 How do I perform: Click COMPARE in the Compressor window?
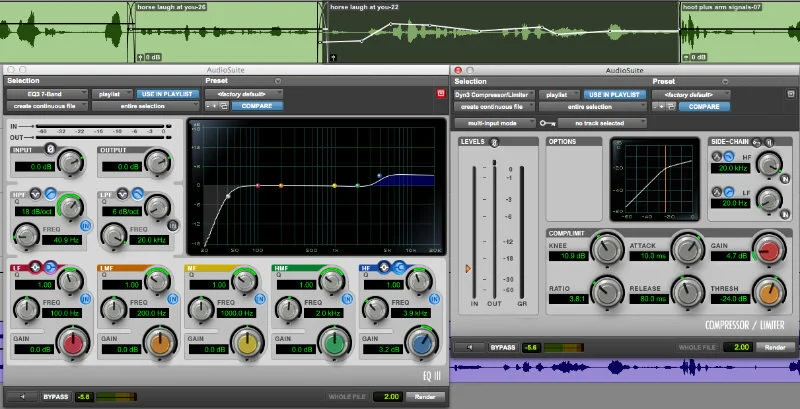704,107
